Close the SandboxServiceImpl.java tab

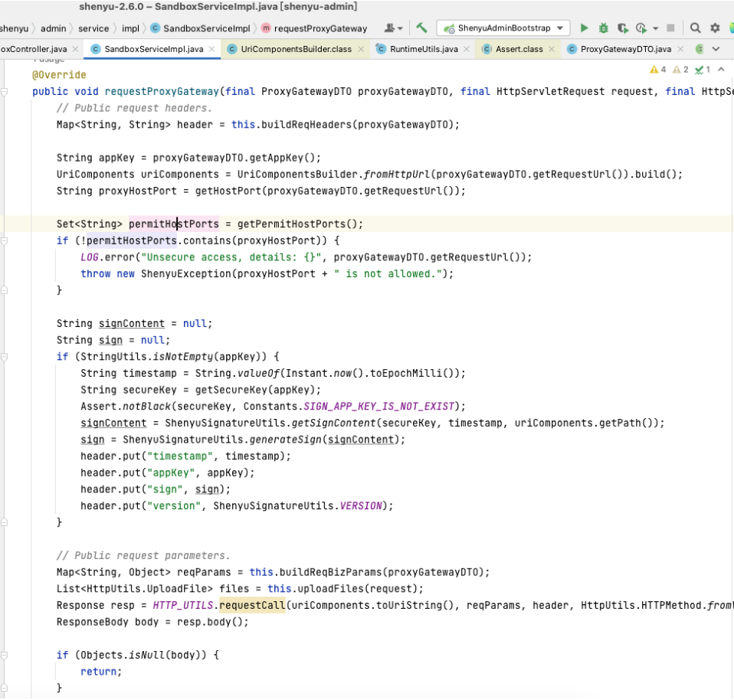point(212,49)
